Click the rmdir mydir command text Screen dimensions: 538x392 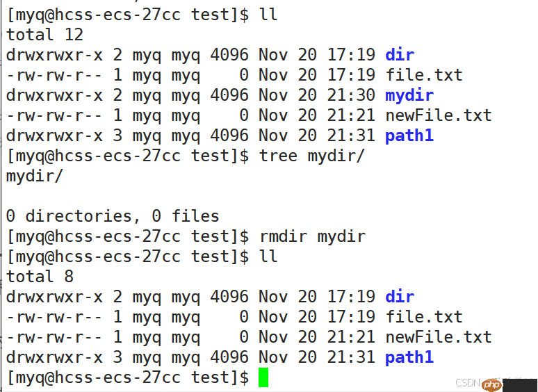coord(312,236)
